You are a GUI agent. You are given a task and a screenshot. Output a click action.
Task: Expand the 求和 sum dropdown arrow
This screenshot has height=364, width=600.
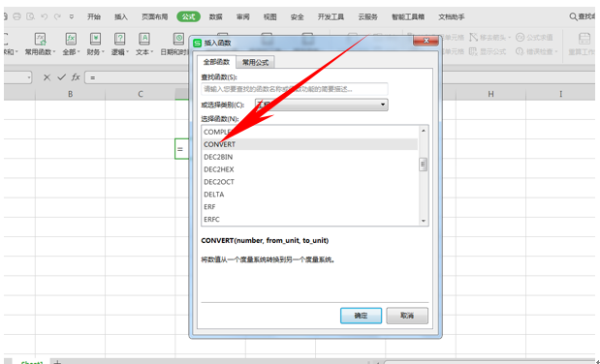point(16,52)
